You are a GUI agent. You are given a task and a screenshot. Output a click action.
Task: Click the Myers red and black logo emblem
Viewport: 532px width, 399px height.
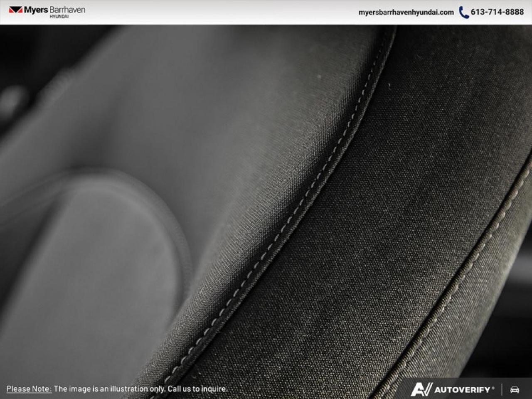15,10
